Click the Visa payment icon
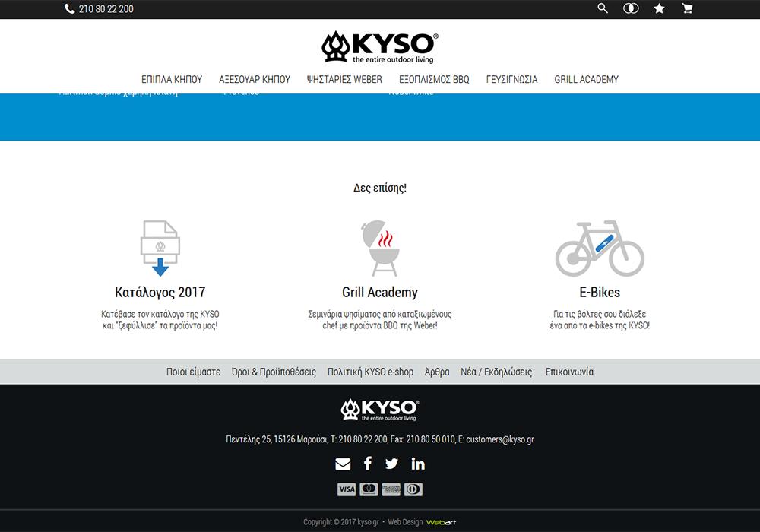Screen dimensions: 760x532 pyautogui.click(x=347, y=489)
